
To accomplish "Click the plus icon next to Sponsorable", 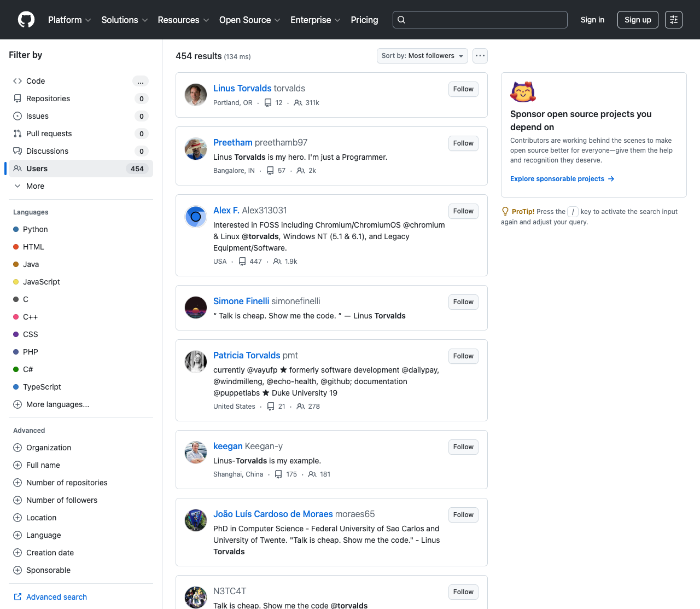I will click(17, 570).
